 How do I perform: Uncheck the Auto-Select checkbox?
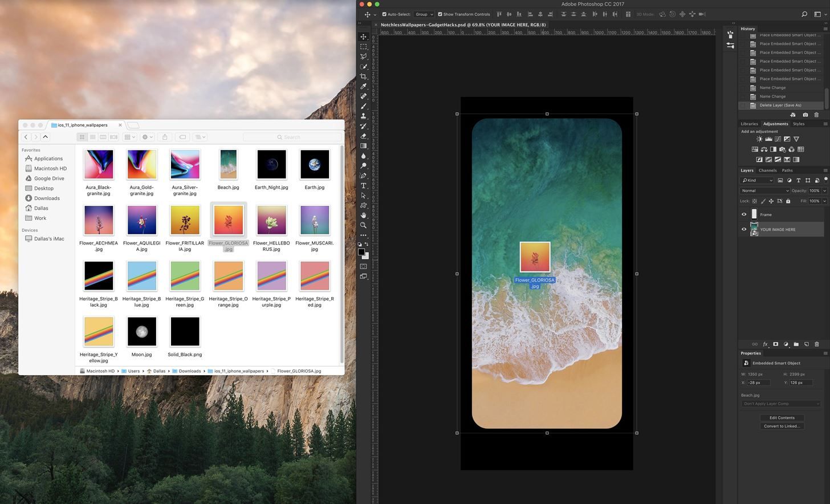pos(384,14)
